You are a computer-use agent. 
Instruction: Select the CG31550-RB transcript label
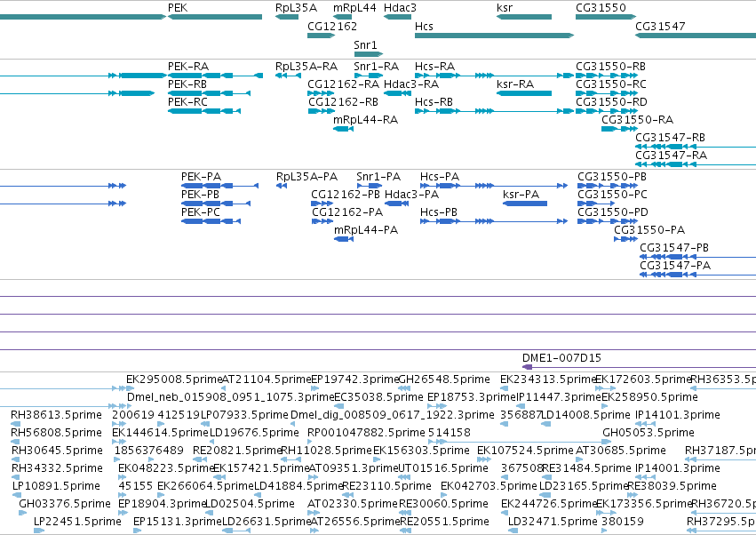coord(610,66)
